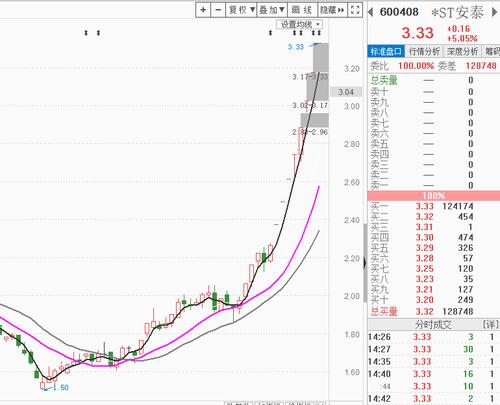Image resolution: width=500 pixels, height=405 pixels.
Task: Collapse side panel via splitter arrow
Action: 365,263
